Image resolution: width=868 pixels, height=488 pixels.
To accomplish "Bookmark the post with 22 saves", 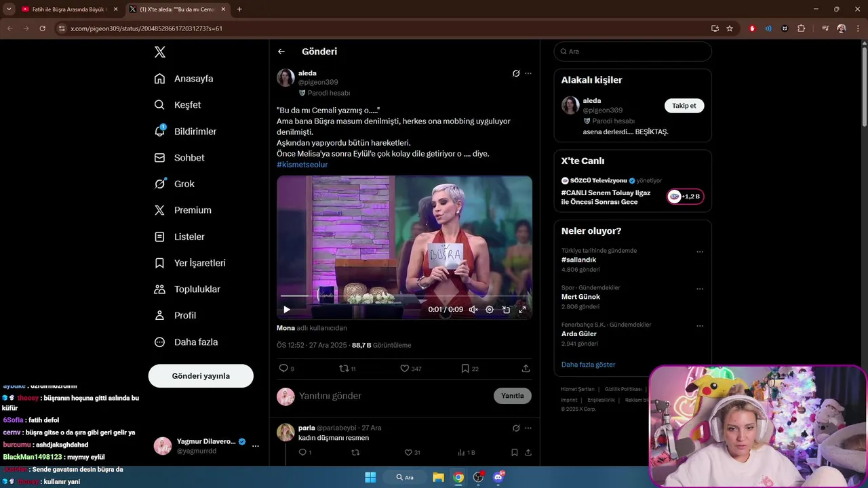I will pyautogui.click(x=470, y=369).
